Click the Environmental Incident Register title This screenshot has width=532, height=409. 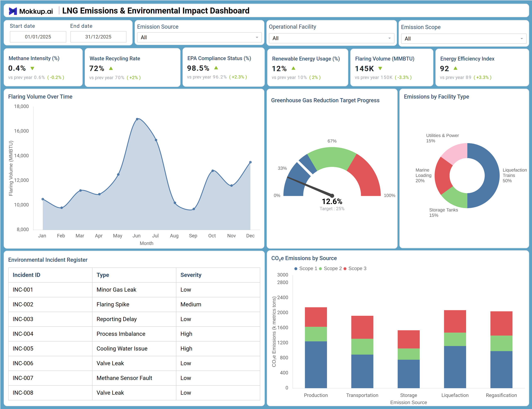[48, 260]
